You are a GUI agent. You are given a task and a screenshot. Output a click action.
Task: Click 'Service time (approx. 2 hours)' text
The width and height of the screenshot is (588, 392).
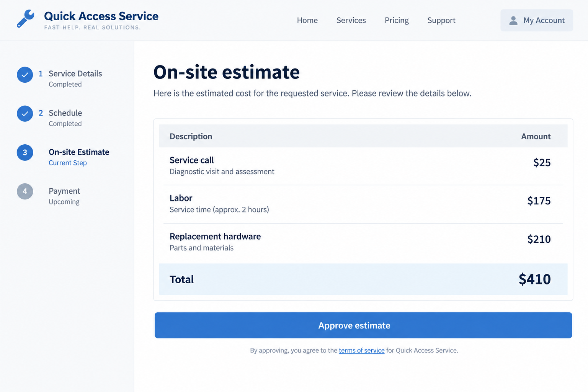[x=219, y=210]
